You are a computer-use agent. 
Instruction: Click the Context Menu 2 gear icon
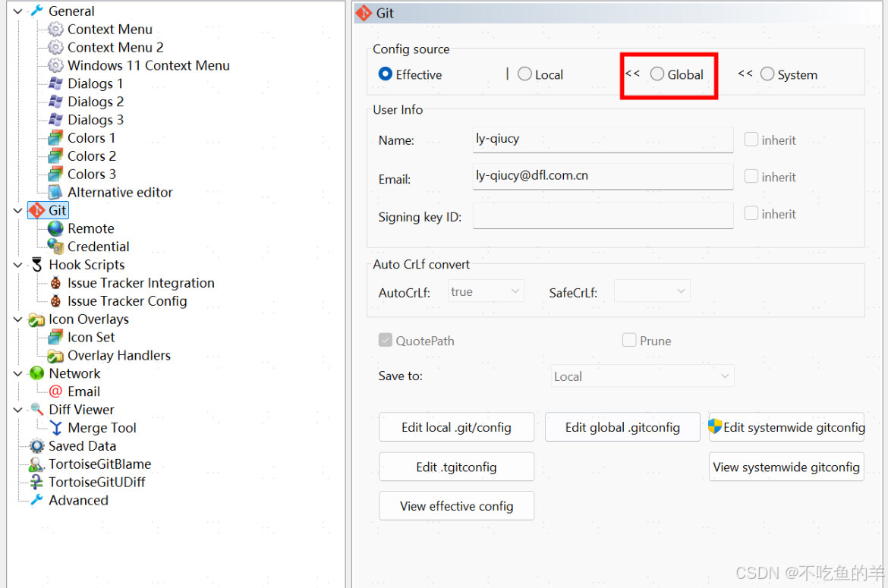click(55, 47)
